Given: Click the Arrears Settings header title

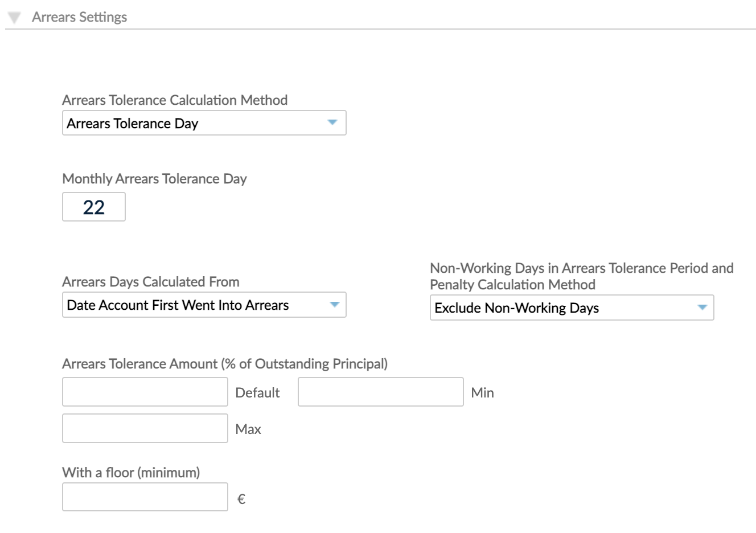Looking at the screenshot, I should 79,17.
